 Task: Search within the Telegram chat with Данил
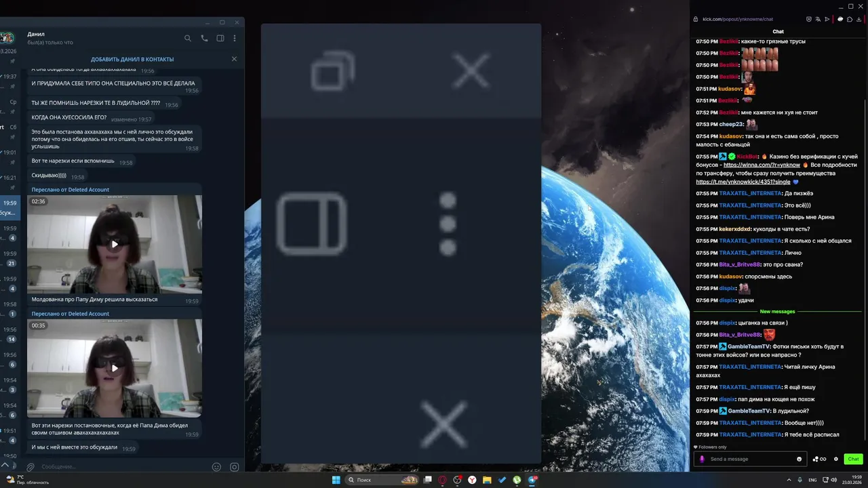point(188,39)
